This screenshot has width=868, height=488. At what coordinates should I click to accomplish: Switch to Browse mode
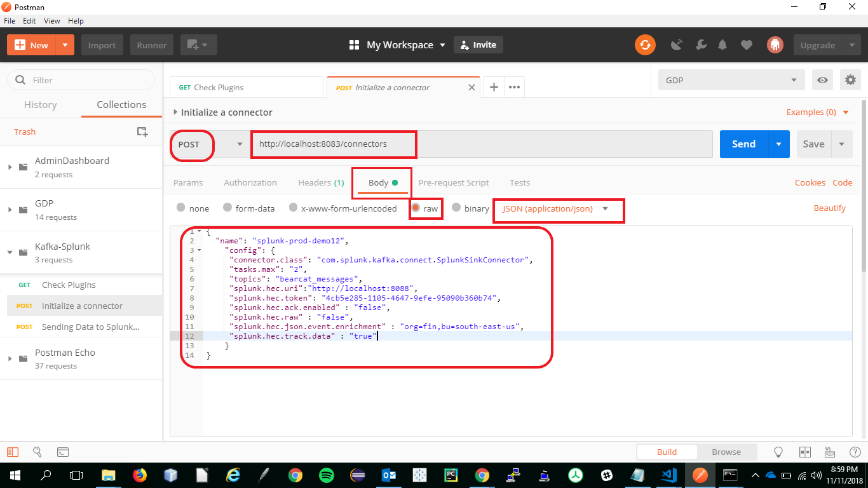click(726, 452)
